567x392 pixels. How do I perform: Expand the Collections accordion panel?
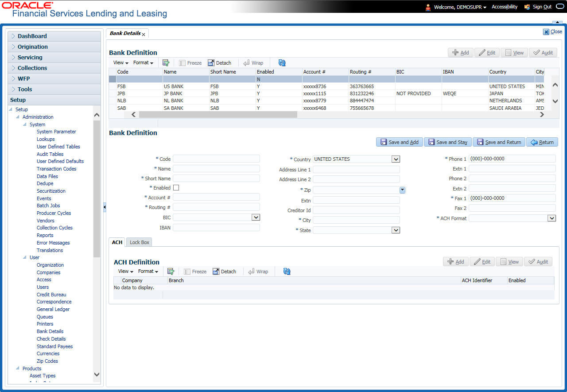[54, 68]
